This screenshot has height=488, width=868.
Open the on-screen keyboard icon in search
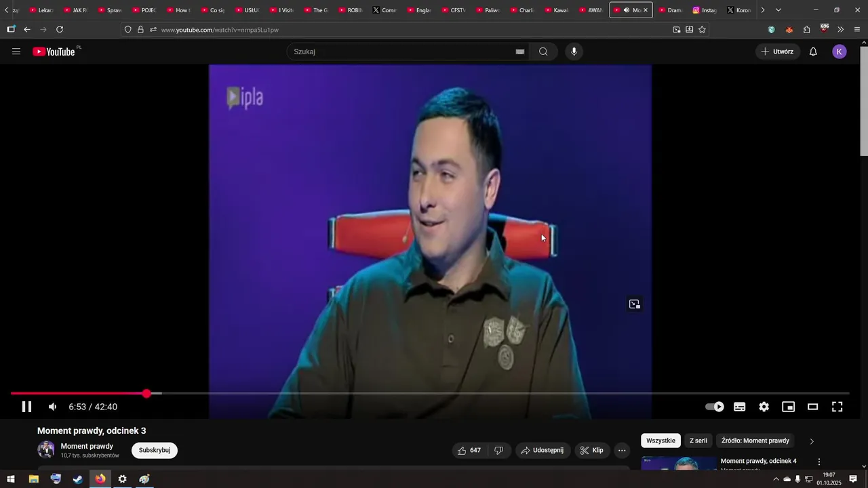(520, 52)
